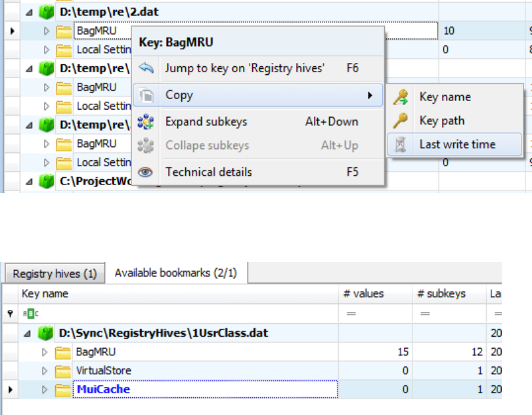Sort by the # values column header
The image size is (532, 415).
click(375, 294)
